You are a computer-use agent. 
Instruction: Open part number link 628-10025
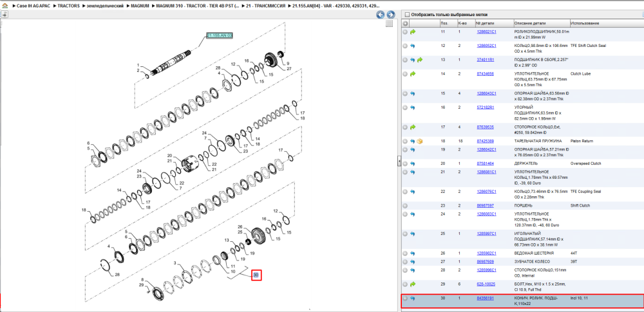pos(486,284)
